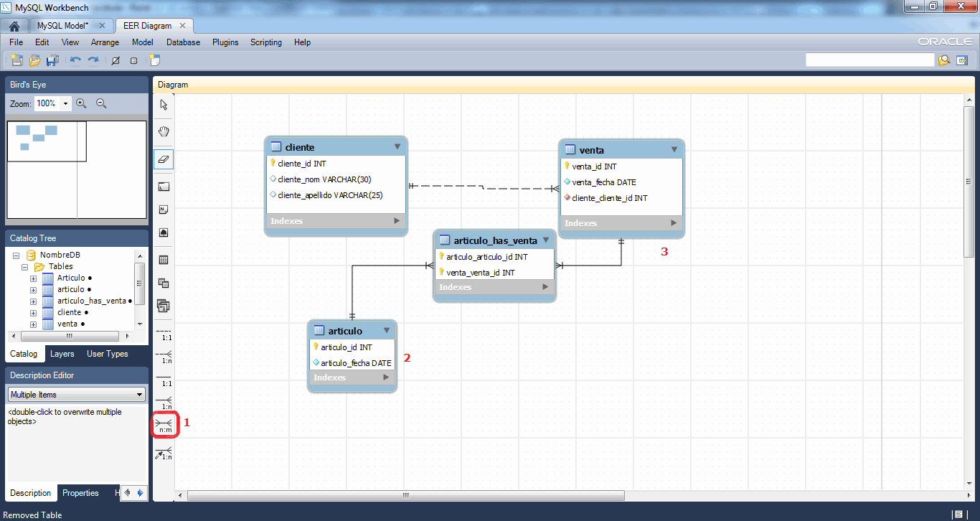Close the EER Diagram tab
980x521 pixels.
184,26
